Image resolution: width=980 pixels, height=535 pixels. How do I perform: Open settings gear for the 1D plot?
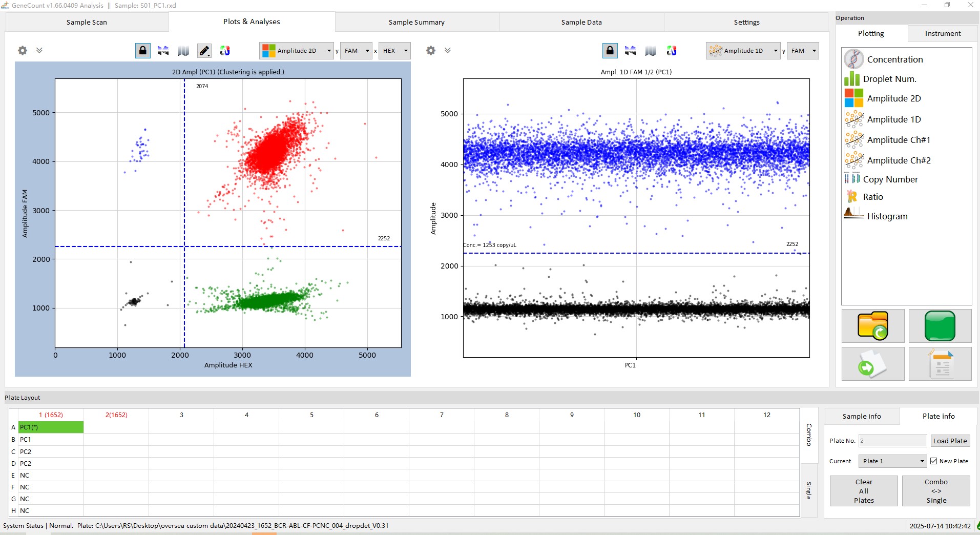pyautogui.click(x=431, y=50)
